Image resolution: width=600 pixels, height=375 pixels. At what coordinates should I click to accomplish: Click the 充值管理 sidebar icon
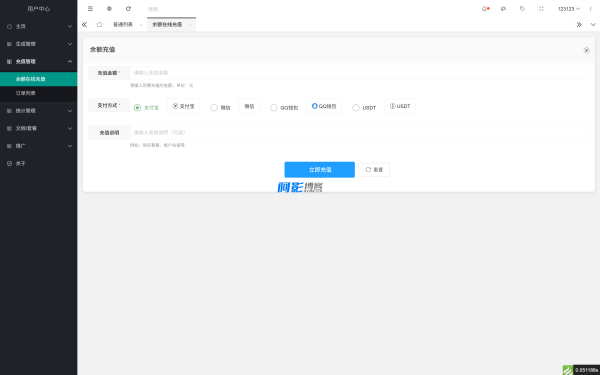[x=10, y=62]
